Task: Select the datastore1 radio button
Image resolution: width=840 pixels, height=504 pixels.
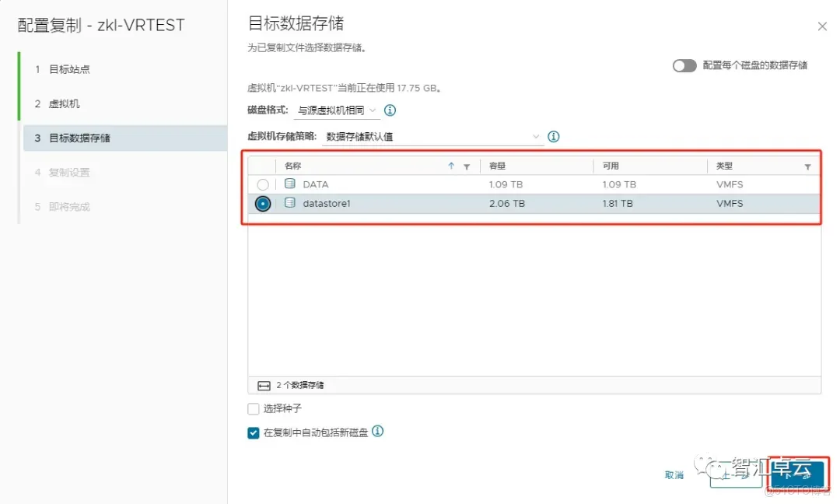Action: [263, 204]
